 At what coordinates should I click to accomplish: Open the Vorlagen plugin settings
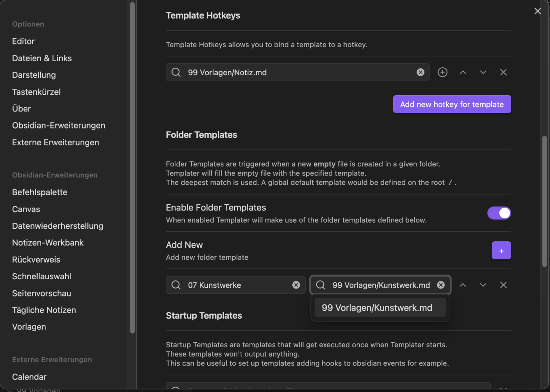(29, 327)
